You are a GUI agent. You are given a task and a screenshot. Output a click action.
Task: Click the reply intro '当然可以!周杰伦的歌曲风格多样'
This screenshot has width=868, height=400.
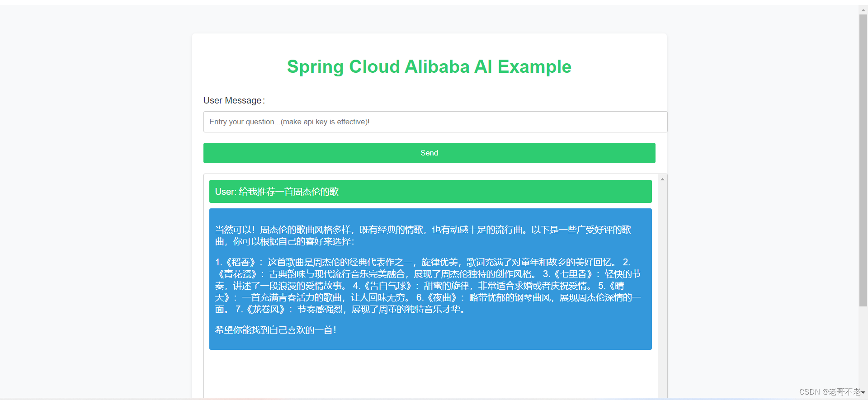(x=283, y=230)
